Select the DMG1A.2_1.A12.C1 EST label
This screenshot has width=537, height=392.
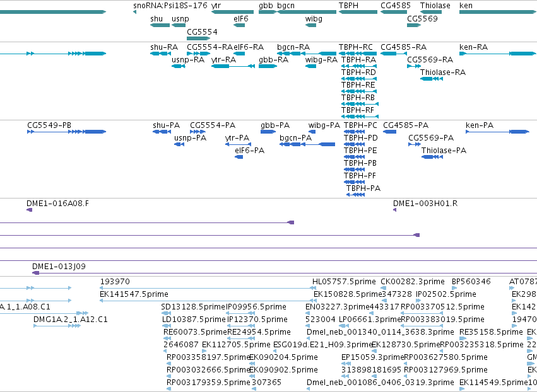click(70, 320)
